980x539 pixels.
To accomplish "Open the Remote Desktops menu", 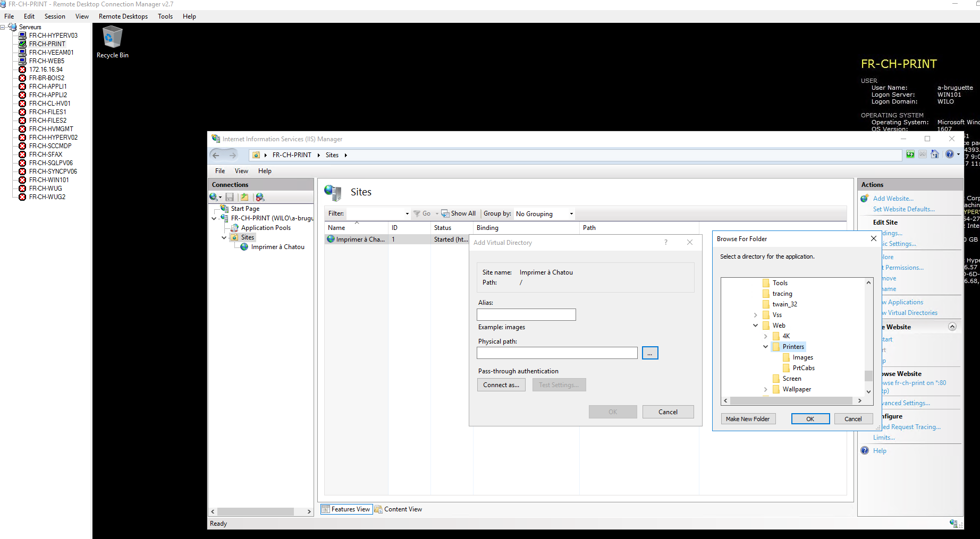I will point(123,16).
